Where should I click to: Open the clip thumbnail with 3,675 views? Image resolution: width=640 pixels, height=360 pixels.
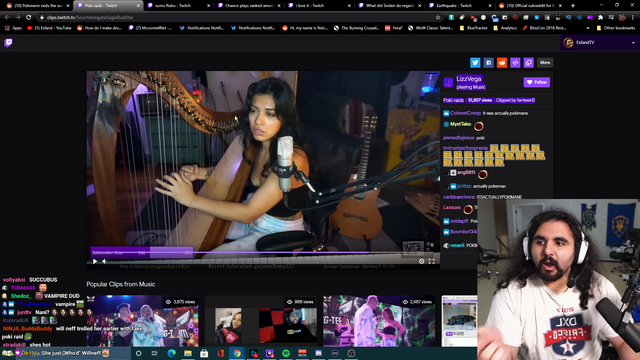[x=142, y=321]
